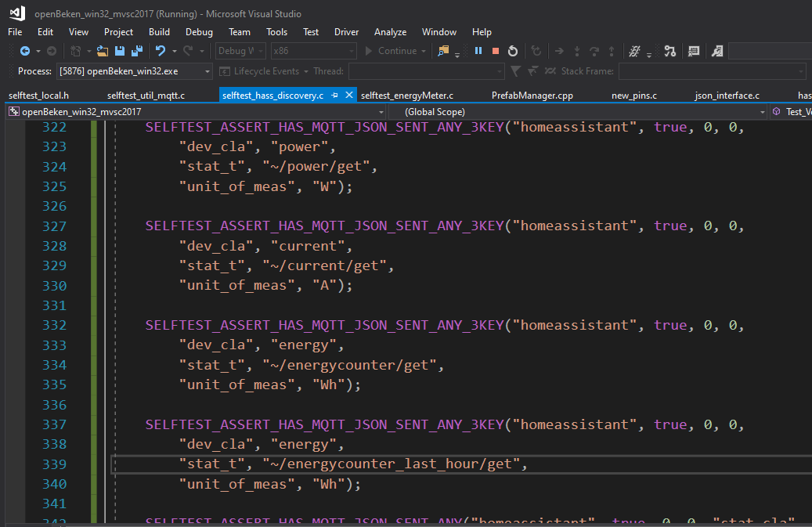Toggle pin on selftest_hass_discovery.c tab
Screen dimensions: 812x527
[335, 95]
